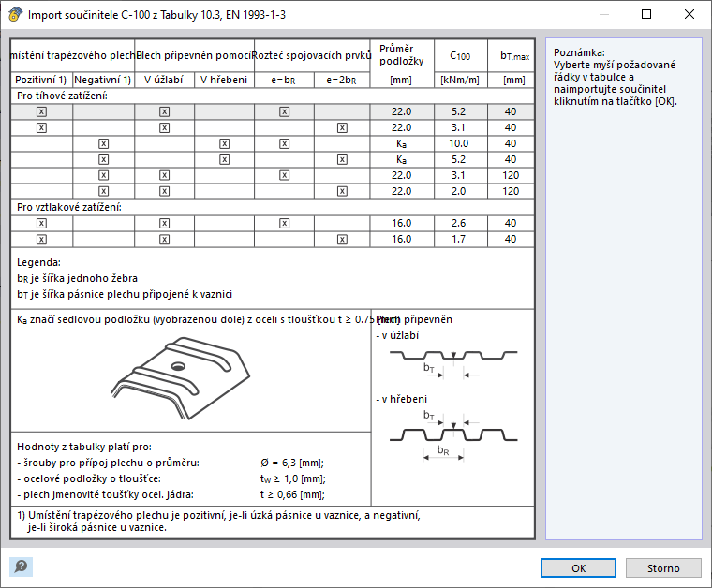Toggle e=2bR checkbox in the uplift 1.7 row
The image size is (712, 588).
point(342,240)
